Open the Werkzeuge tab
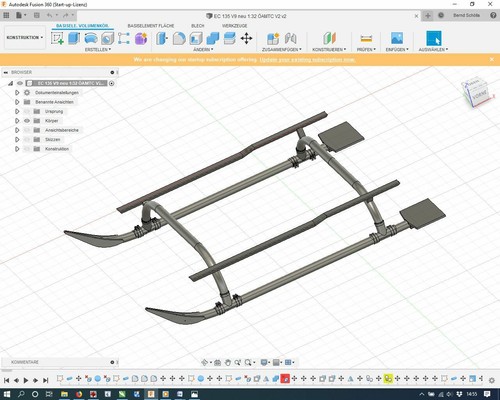 coord(235,26)
